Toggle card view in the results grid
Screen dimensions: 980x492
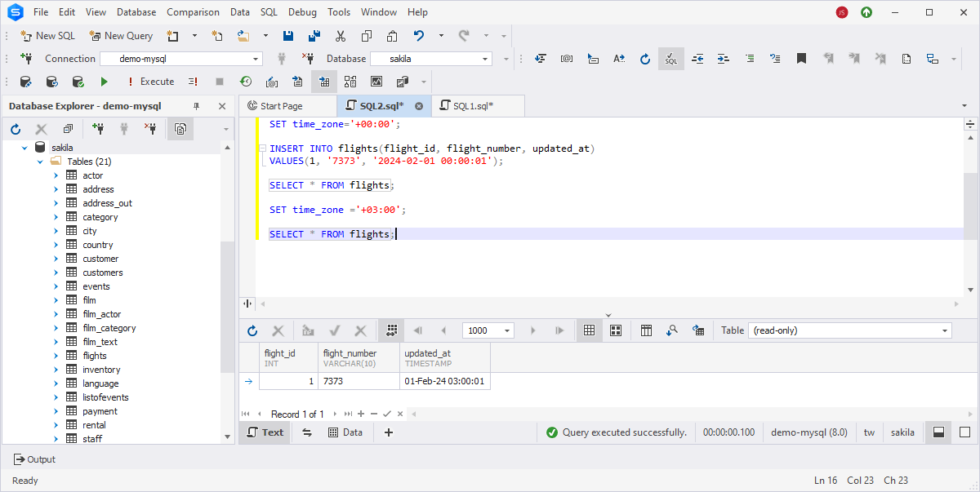coord(615,330)
